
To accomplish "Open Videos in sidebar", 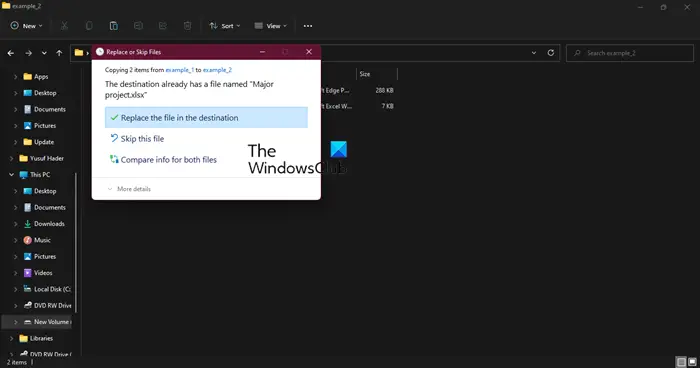I will (x=42, y=273).
